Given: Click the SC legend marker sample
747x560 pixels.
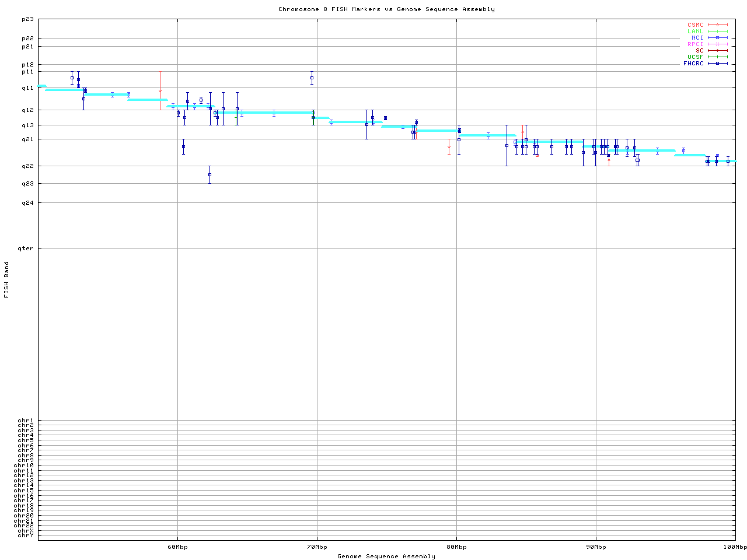Looking at the screenshot, I should 717,51.
